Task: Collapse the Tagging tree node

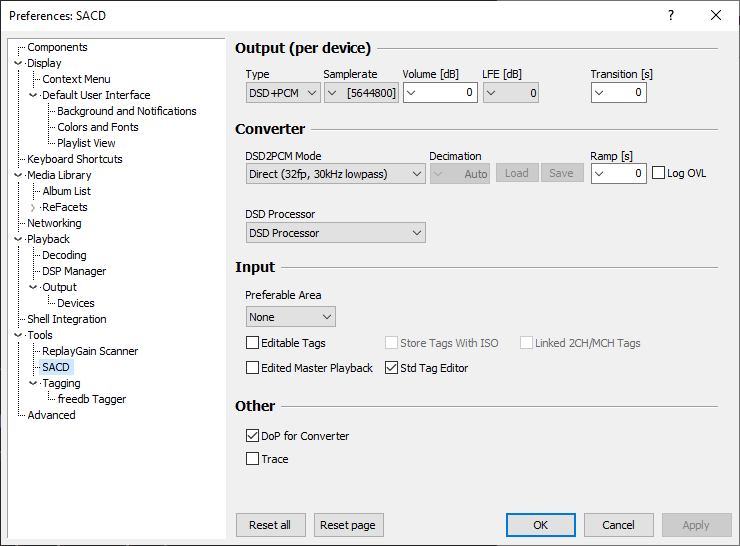Action: click(33, 384)
